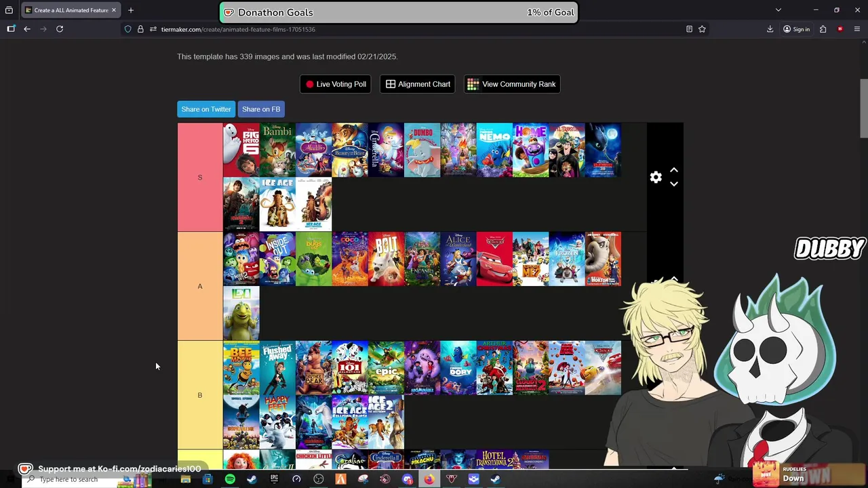Click Live Voting Poll button
Screen dimensions: 868x488
coord(336,84)
